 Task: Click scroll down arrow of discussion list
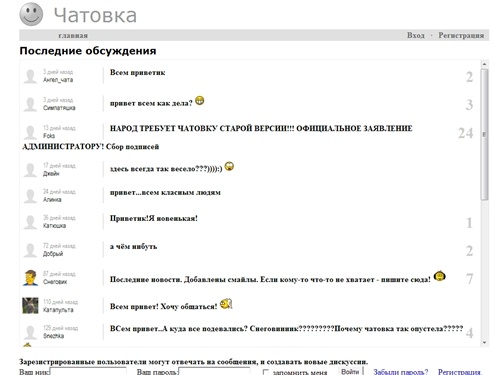(485, 343)
